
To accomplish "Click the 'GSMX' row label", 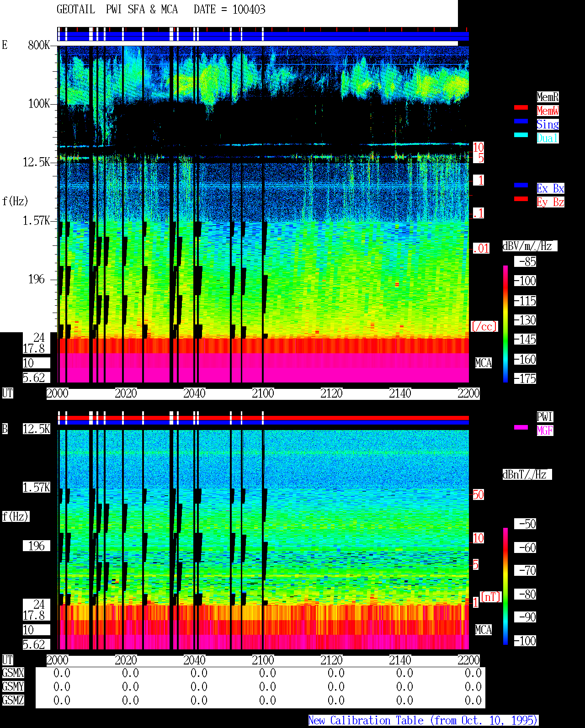I will (13, 673).
